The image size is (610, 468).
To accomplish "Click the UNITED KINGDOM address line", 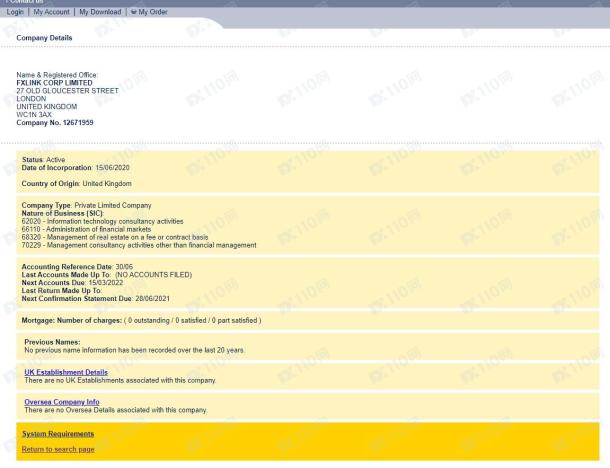I will point(47,107).
